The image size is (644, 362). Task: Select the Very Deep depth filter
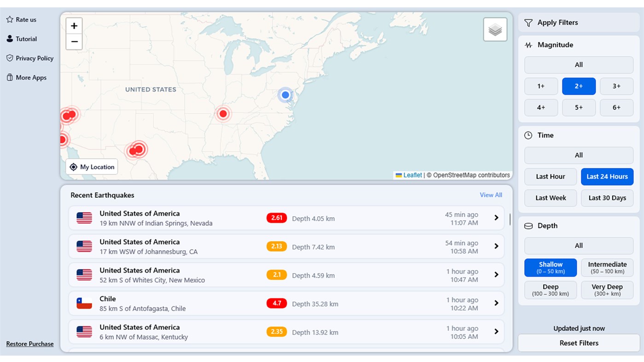pos(607,290)
